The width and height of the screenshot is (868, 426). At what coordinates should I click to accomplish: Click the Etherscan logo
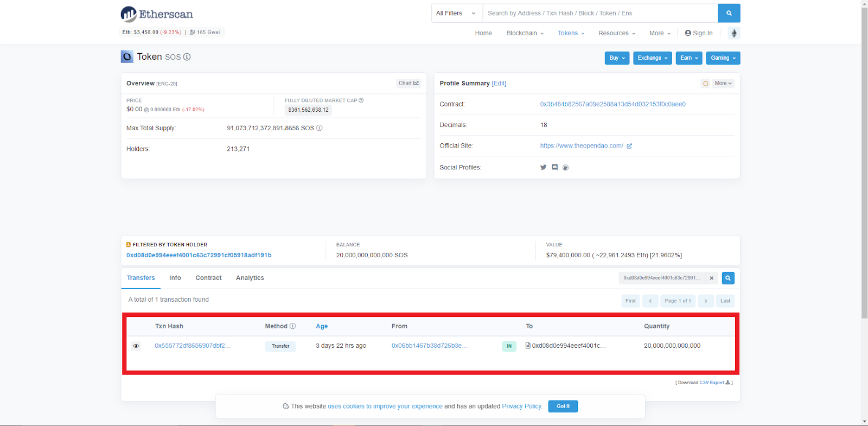click(x=157, y=14)
